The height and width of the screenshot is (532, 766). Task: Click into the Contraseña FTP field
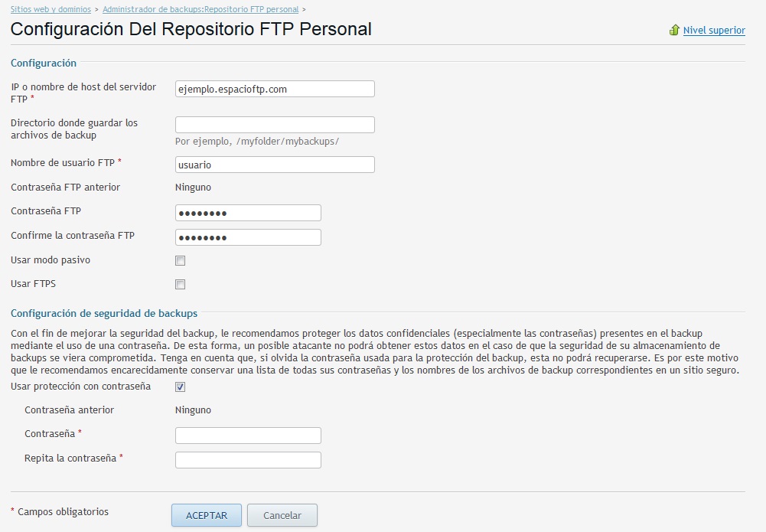coord(248,213)
